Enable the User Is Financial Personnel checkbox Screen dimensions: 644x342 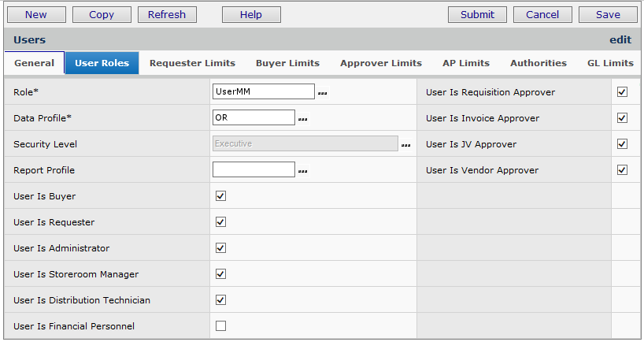click(x=220, y=325)
